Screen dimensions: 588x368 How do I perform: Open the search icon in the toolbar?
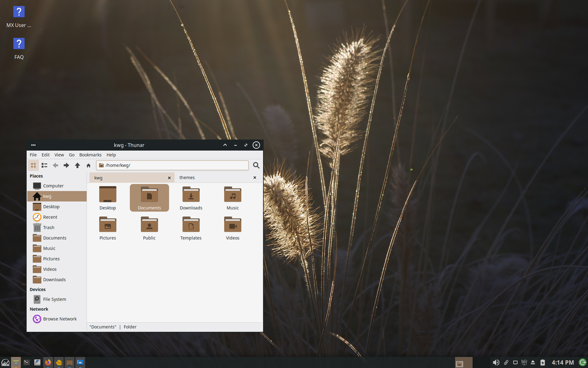(x=256, y=165)
